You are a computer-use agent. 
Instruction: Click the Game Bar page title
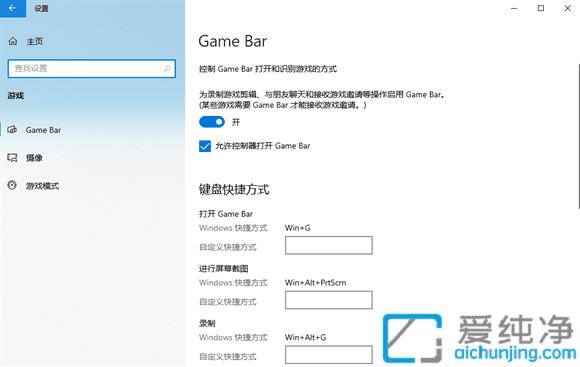point(233,41)
